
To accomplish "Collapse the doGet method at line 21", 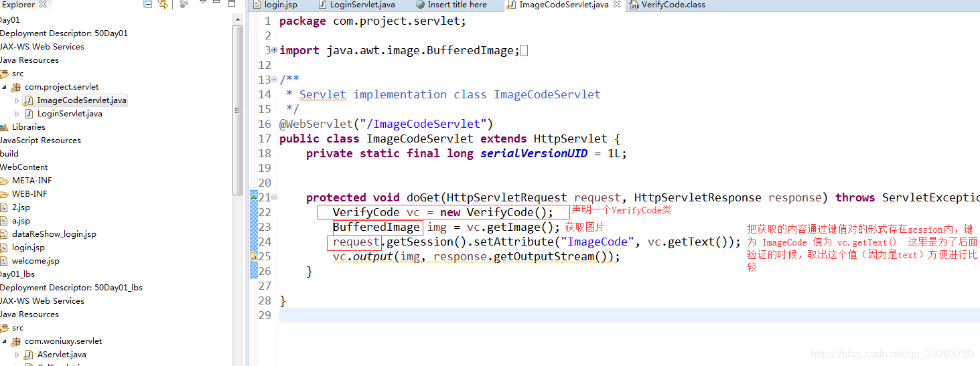I will pos(275,197).
